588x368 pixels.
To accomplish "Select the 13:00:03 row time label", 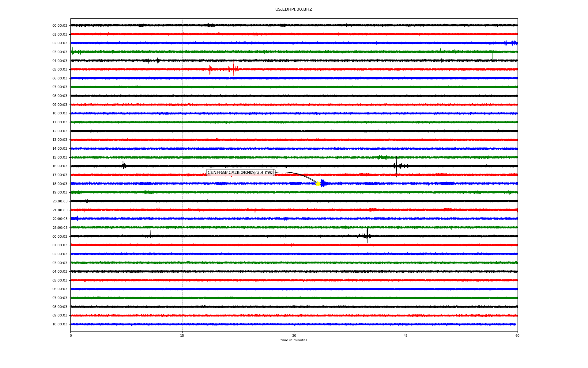I will click(x=60, y=140).
